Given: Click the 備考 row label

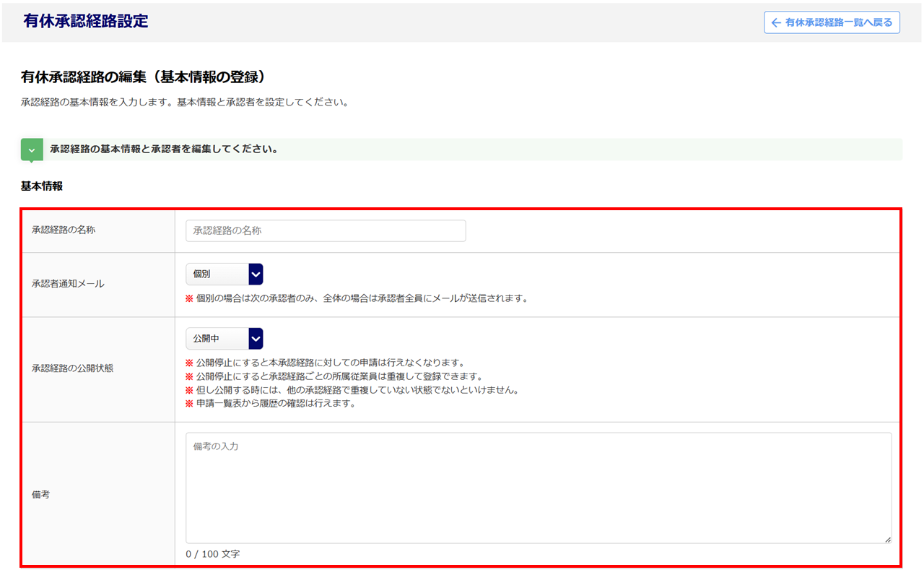Looking at the screenshot, I should (x=41, y=496).
